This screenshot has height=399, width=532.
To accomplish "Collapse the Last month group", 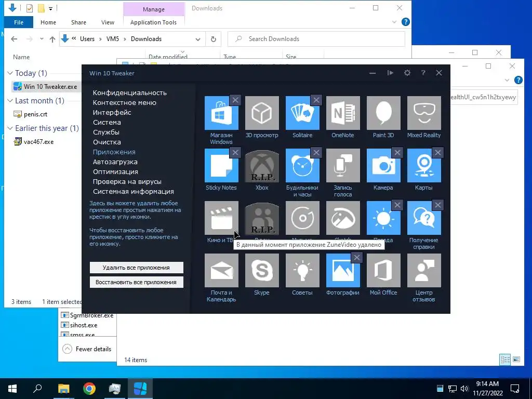I will point(10,101).
